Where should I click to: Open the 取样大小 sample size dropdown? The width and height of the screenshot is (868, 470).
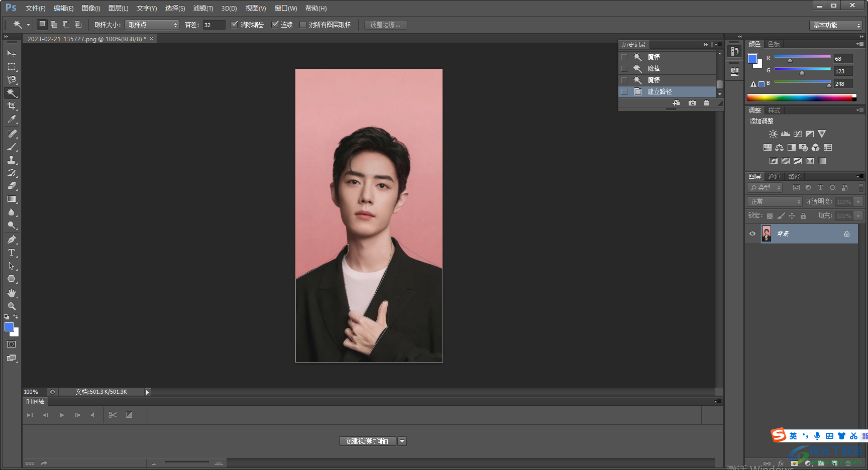[152, 25]
